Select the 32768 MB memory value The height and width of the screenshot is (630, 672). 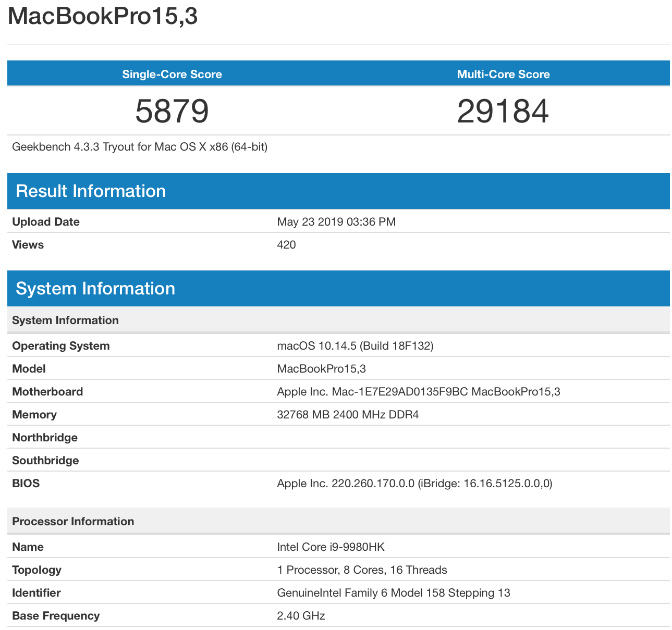pyautogui.click(x=348, y=415)
